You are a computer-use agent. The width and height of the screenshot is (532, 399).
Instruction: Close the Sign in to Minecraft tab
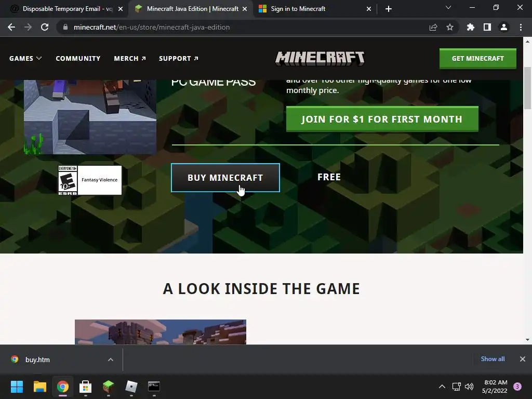coord(369,9)
